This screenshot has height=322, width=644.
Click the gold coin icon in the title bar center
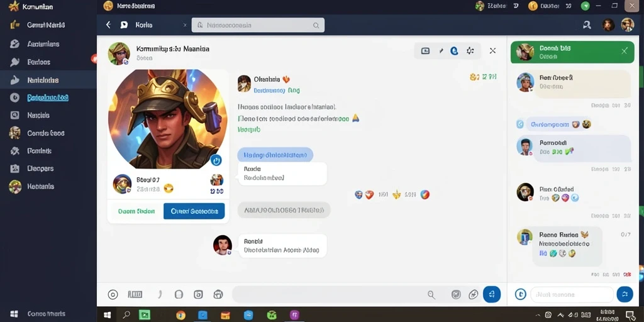click(x=108, y=6)
